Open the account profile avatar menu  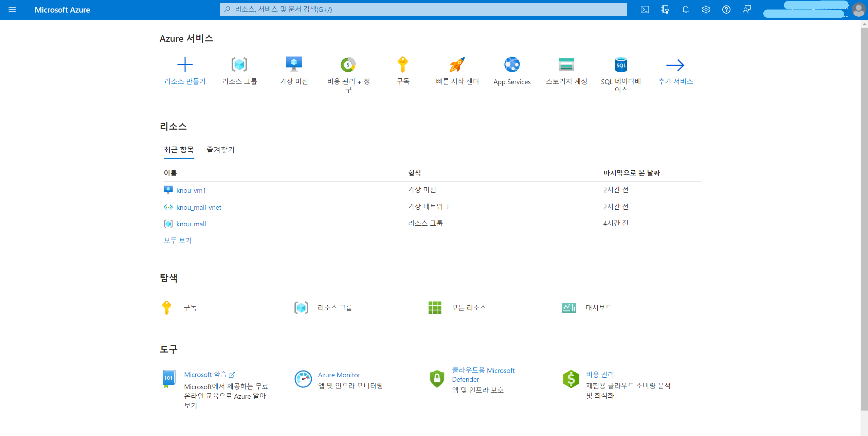858,10
